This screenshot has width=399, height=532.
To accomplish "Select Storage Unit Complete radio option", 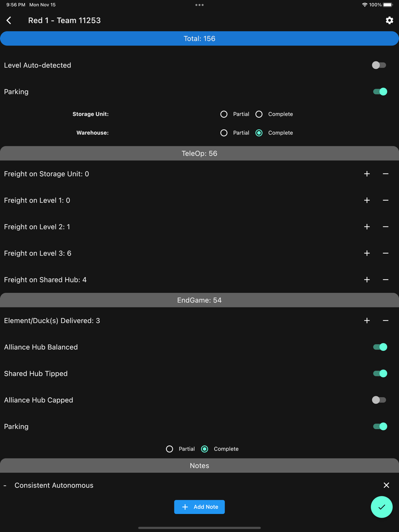I will [x=259, y=114].
